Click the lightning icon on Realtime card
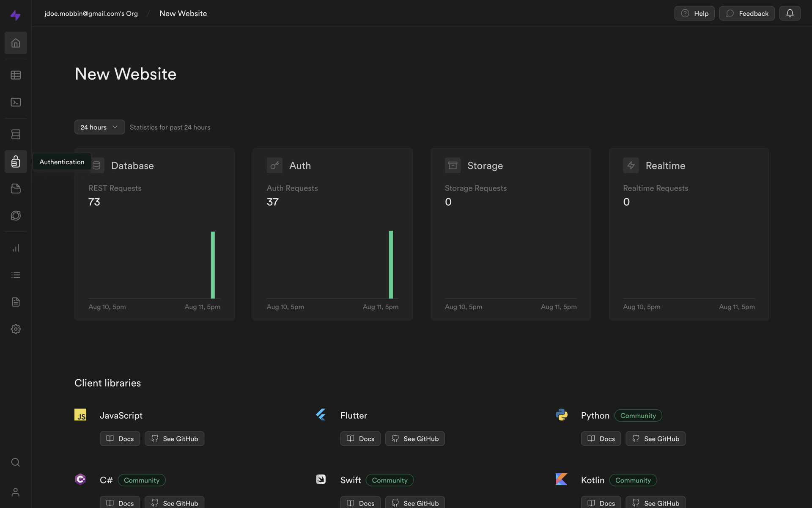Screen dimensions: 812x508 click(631, 166)
